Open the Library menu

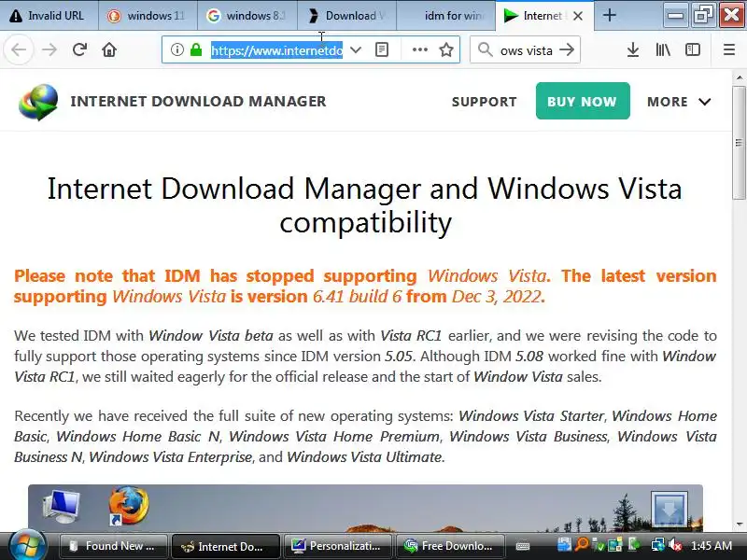(663, 49)
